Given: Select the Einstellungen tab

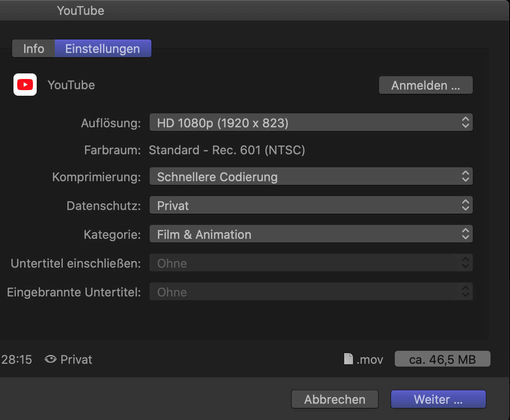Looking at the screenshot, I should (x=103, y=49).
